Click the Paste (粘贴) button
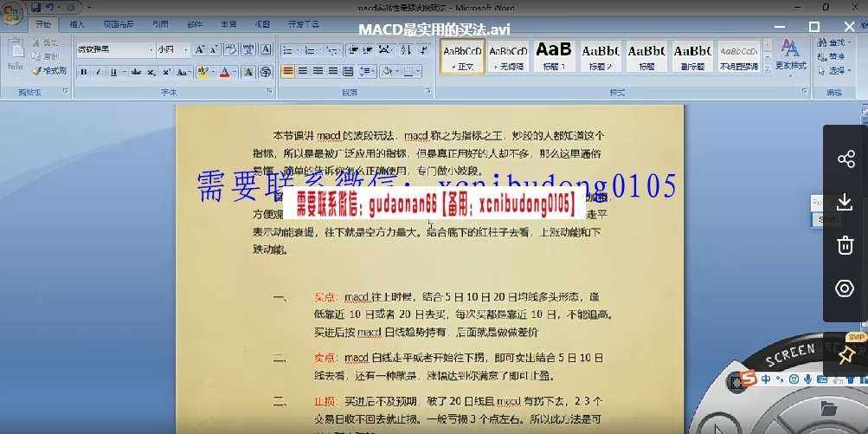Image resolution: width=868 pixels, height=434 pixels. [15, 55]
